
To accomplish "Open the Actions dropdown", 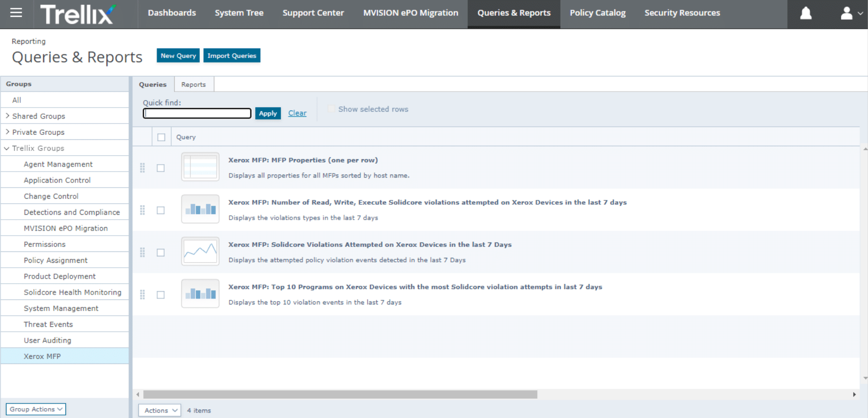I will click(x=160, y=410).
